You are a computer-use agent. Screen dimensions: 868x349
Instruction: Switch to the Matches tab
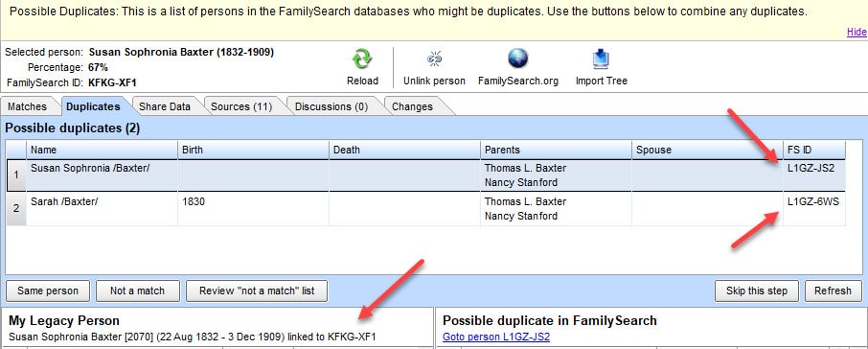click(27, 106)
